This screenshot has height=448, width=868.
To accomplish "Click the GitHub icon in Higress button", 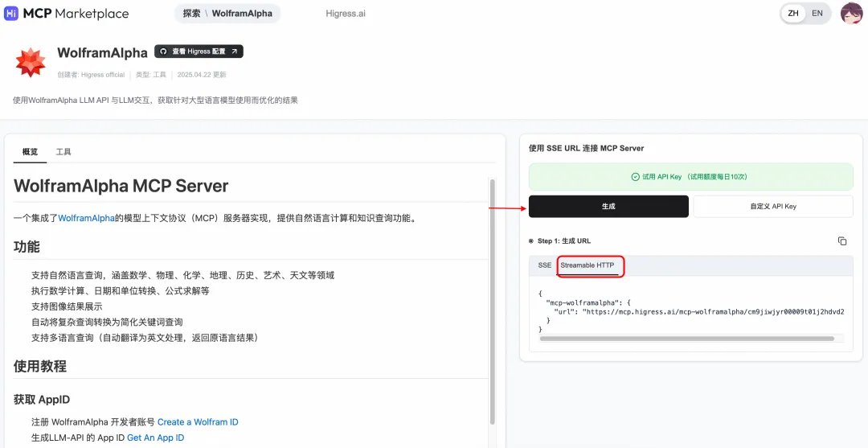I will [163, 51].
